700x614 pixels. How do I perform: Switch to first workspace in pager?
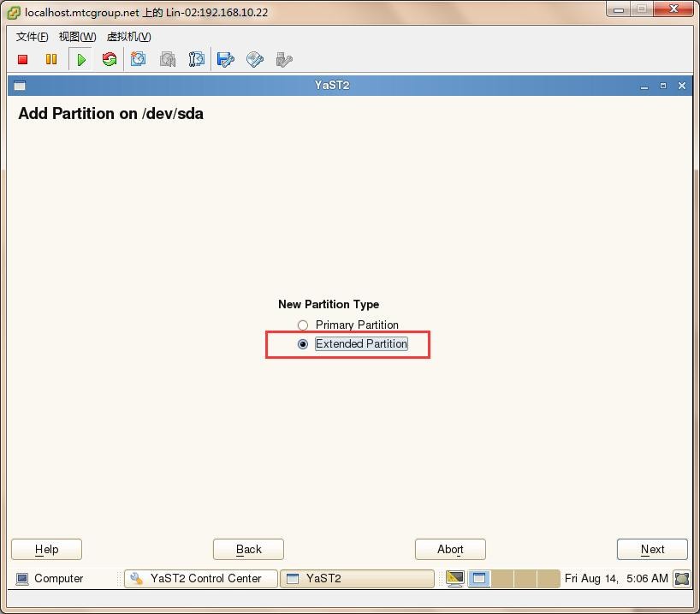click(479, 579)
